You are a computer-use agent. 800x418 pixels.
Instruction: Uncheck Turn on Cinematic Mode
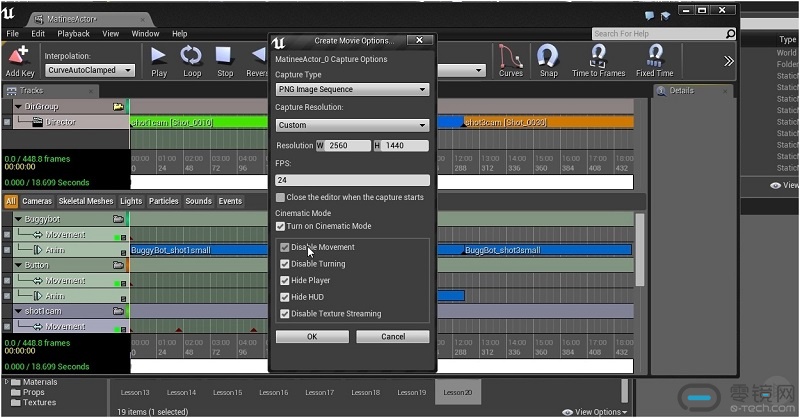(x=280, y=226)
